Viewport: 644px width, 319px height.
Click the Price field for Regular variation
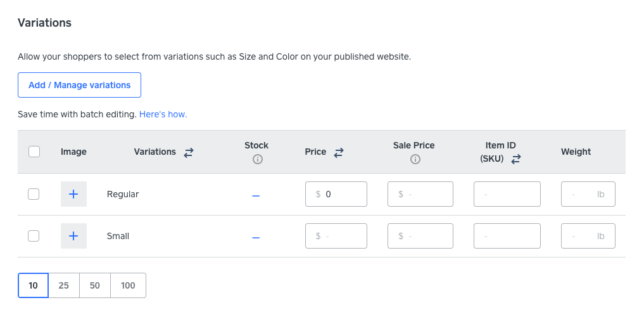(336, 194)
